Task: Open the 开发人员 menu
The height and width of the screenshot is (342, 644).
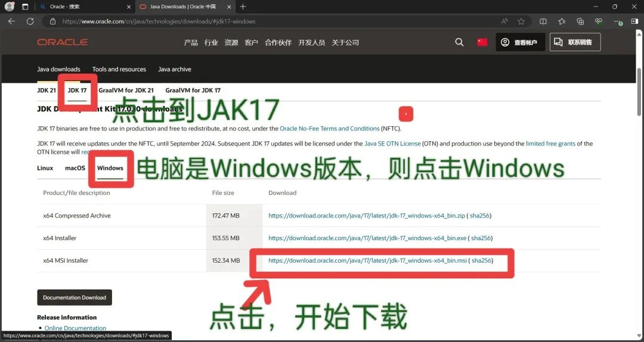Action: click(312, 43)
